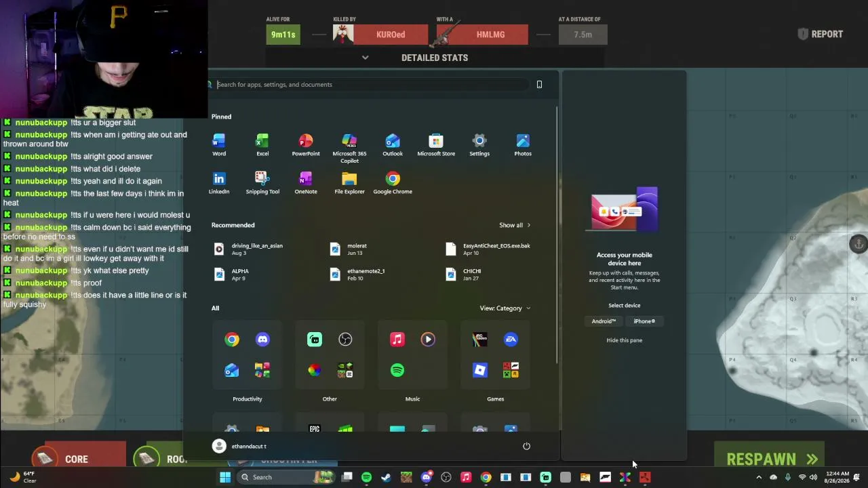Screen dimensions: 868x488
Task: Open the volume control in system tray
Action: pyautogui.click(x=813, y=477)
